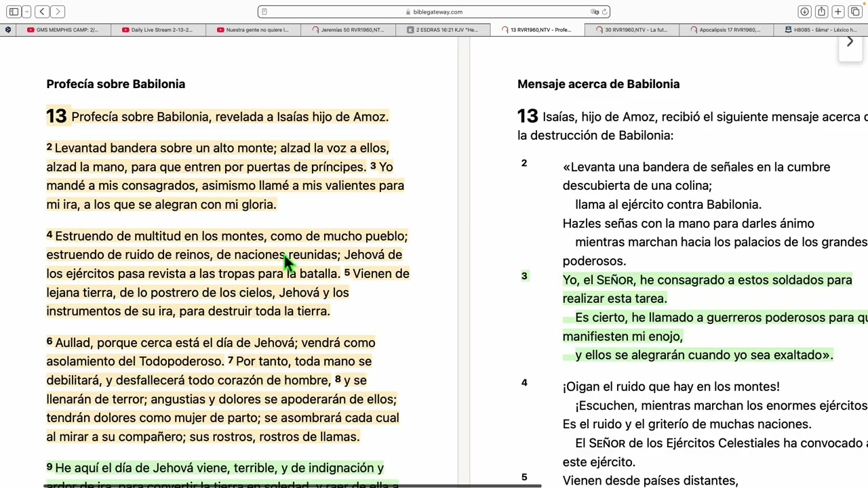This screenshot has height=488, width=868.
Task: Switch to the Jeremías 50 RVR1960 tab
Action: tap(348, 30)
